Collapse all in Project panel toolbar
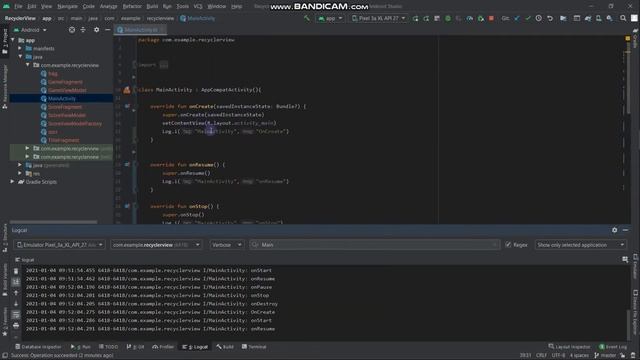This screenshot has height=360, width=640. [83, 30]
